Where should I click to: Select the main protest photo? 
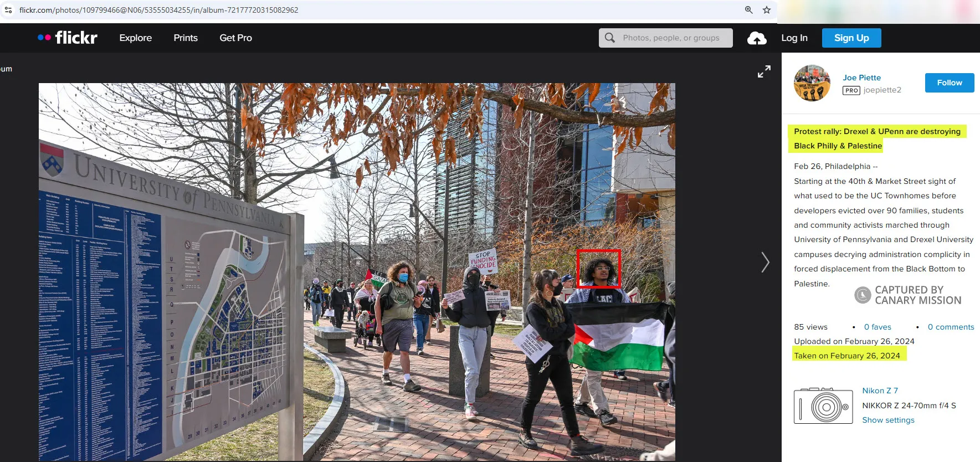357,272
